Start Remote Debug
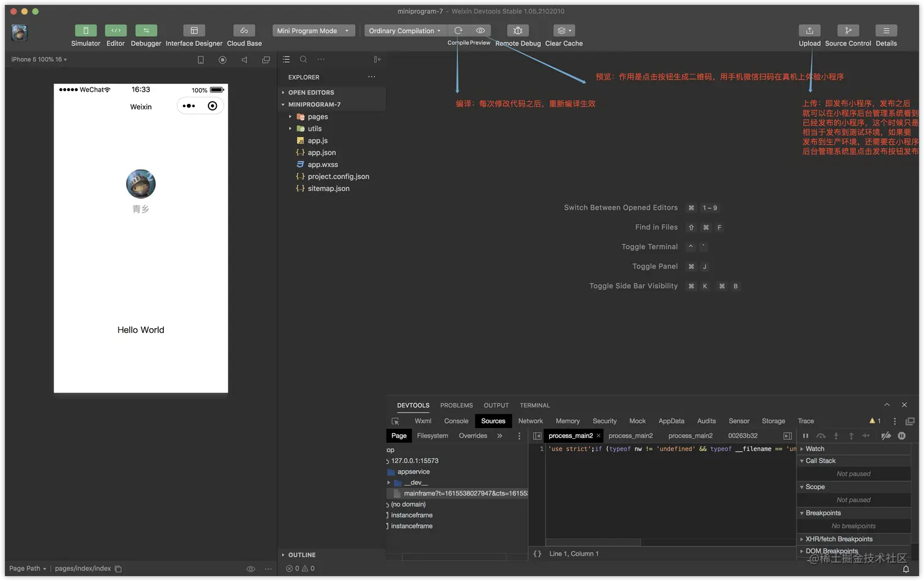This screenshot has height=581, width=924. coord(518,31)
